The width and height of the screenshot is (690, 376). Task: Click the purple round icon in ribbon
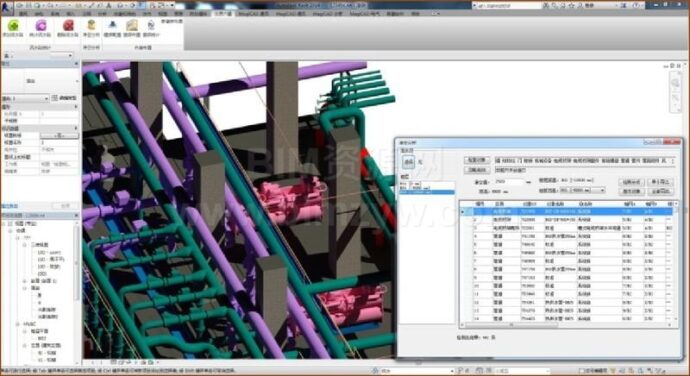coord(40,26)
